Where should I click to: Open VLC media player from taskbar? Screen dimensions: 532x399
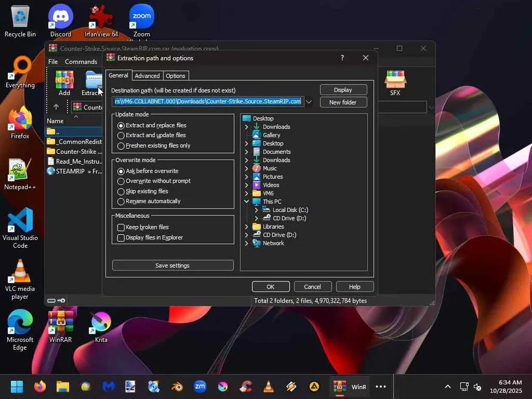269,387
